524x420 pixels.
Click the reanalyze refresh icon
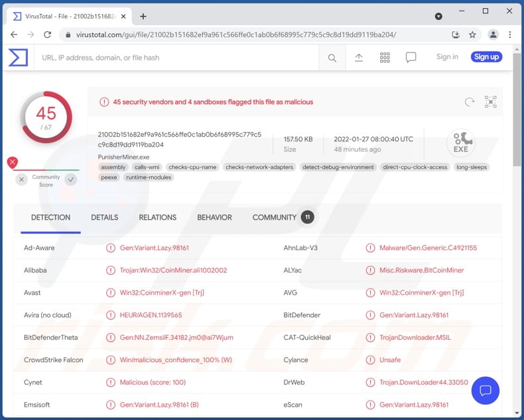469,102
